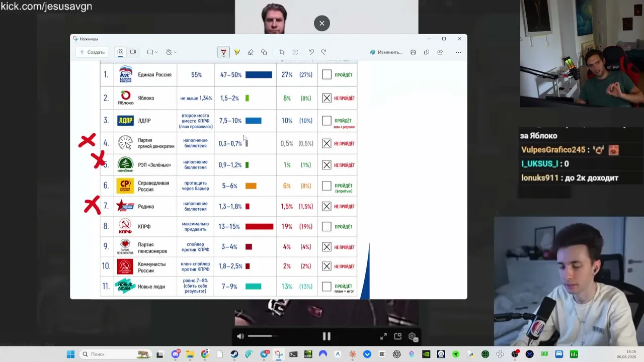Open the terminal from the taskbar
Screen dimensions: 644x362
point(293,354)
